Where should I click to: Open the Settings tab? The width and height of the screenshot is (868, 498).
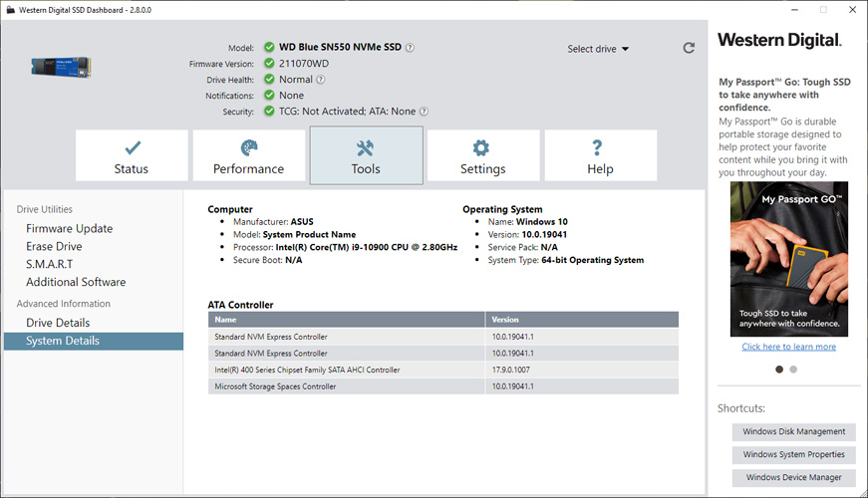click(x=483, y=155)
